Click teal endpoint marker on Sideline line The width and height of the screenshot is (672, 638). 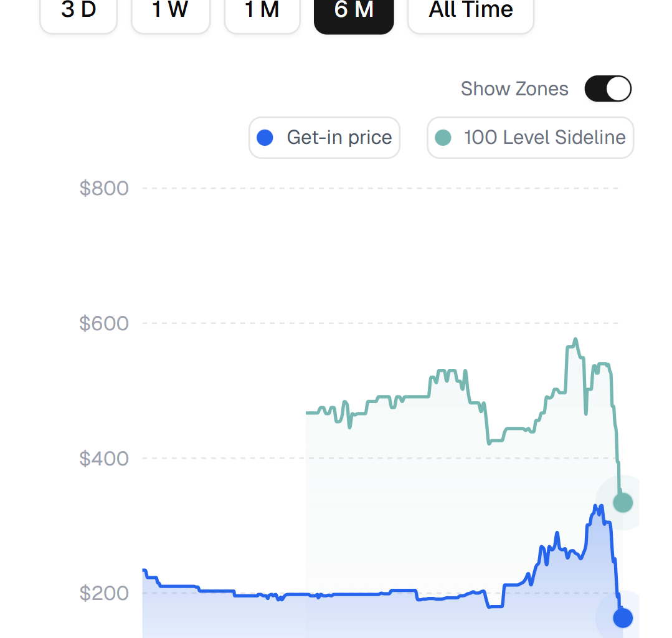tap(623, 502)
